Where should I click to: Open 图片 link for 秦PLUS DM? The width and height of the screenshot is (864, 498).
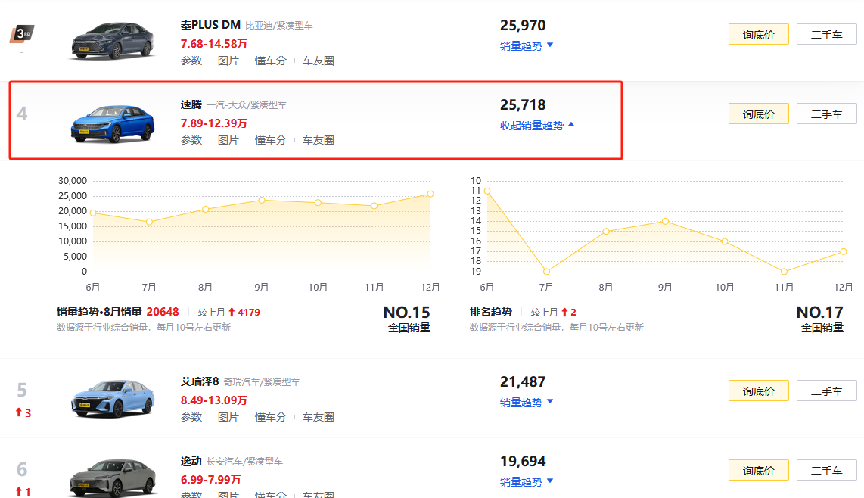(228, 61)
